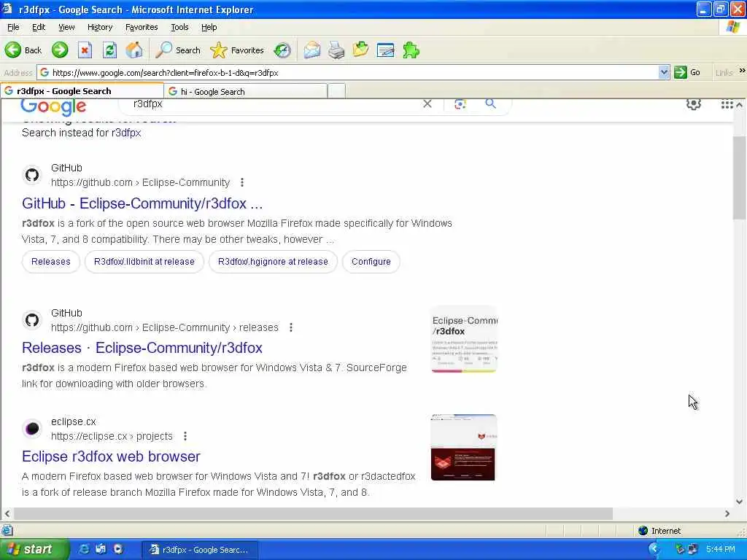Expand the Links toolbar chevron

tap(742, 71)
